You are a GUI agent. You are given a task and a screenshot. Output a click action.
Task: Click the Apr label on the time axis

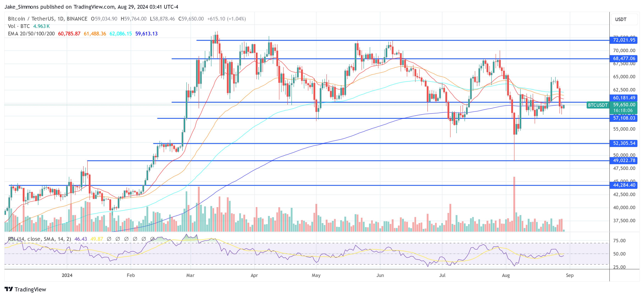pos(254,275)
